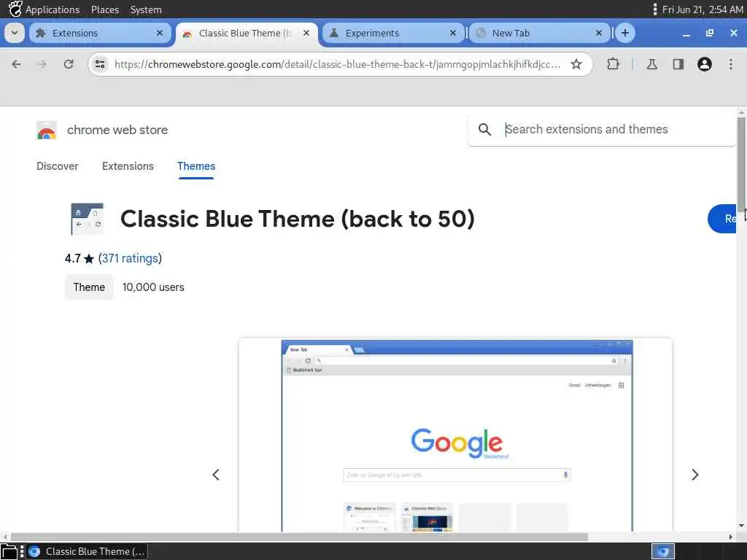This screenshot has height=560, width=747.
Task: Click the Chrome Web Store logo
Action: (x=47, y=130)
